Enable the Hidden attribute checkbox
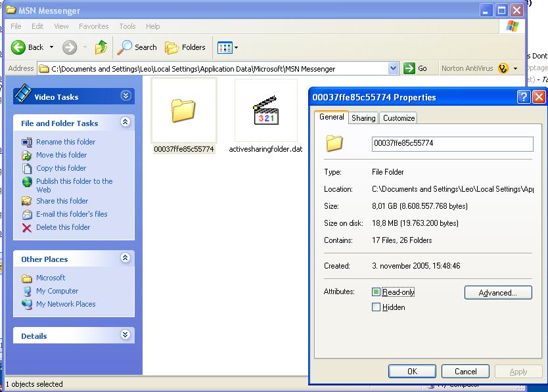Viewport: 548px width, 392px height. click(x=377, y=307)
